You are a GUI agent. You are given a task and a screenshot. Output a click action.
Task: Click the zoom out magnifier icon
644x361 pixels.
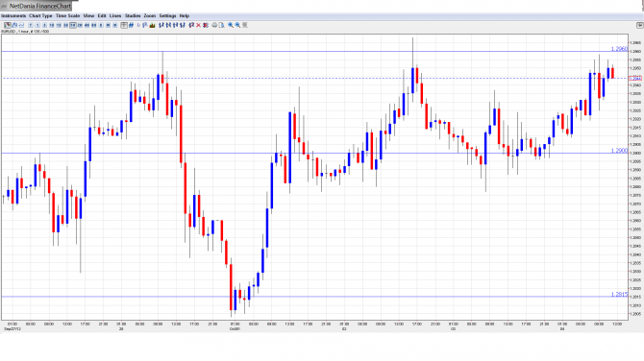point(237,25)
